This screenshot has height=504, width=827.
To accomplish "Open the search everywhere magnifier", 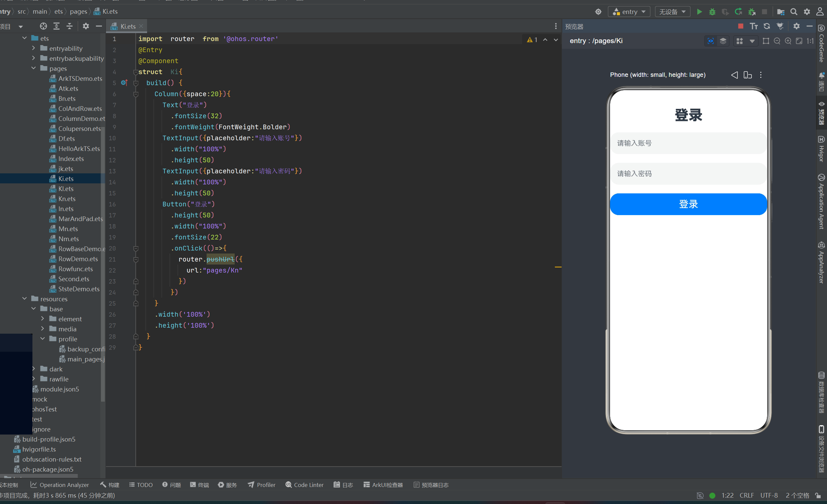I will coord(794,12).
